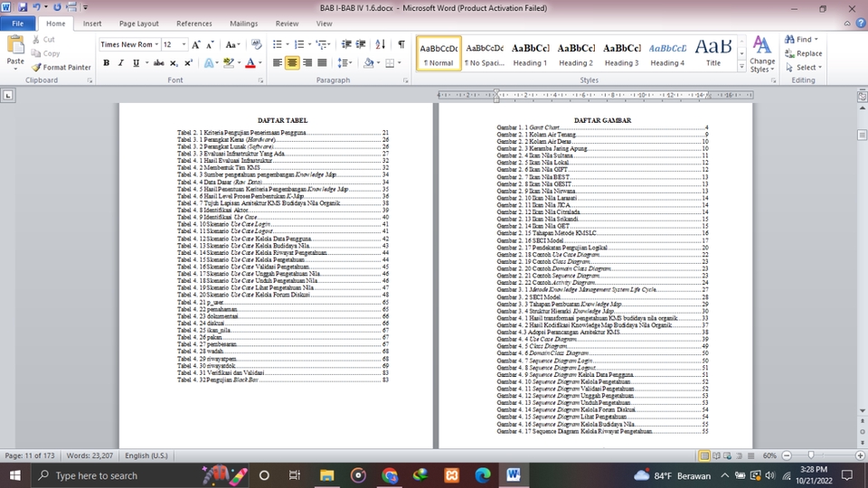The height and width of the screenshot is (488, 868).
Task: Click Save icon in Quick Access
Action: click(23, 7)
